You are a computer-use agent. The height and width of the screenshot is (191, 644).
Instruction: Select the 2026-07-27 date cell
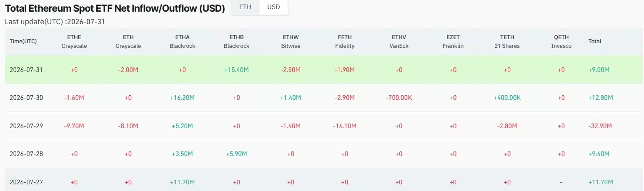pyautogui.click(x=26, y=182)
